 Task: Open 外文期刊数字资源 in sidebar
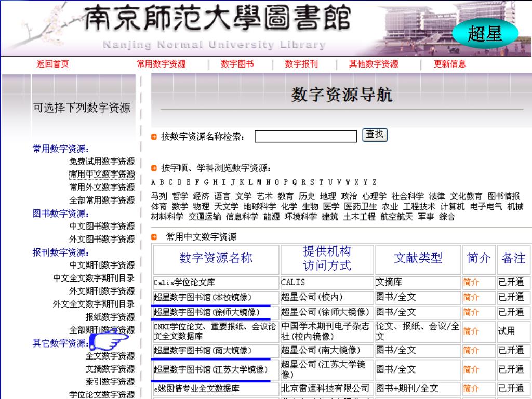tap(102, 291)
